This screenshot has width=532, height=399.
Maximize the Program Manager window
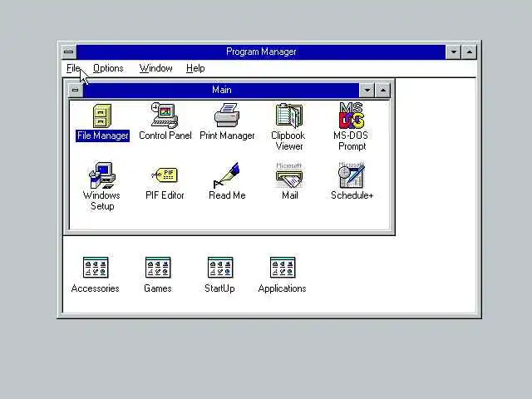pos(469,52)
